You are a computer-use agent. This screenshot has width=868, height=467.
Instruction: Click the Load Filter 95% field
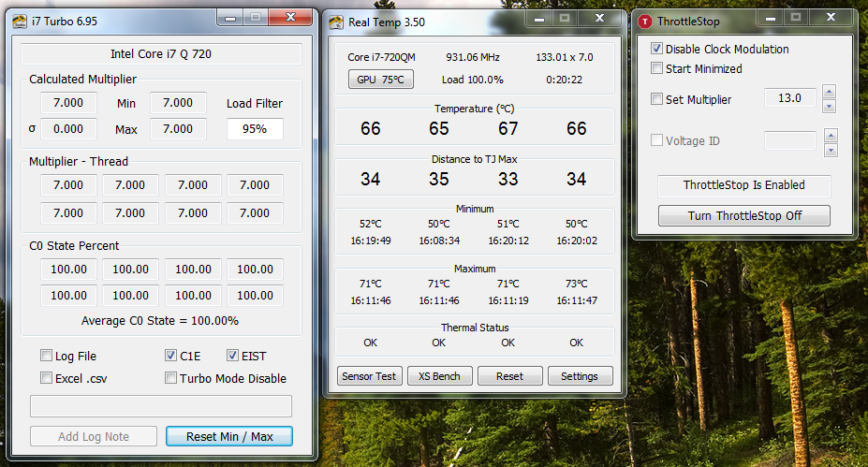pyautogui.click(x=255, y=129)
